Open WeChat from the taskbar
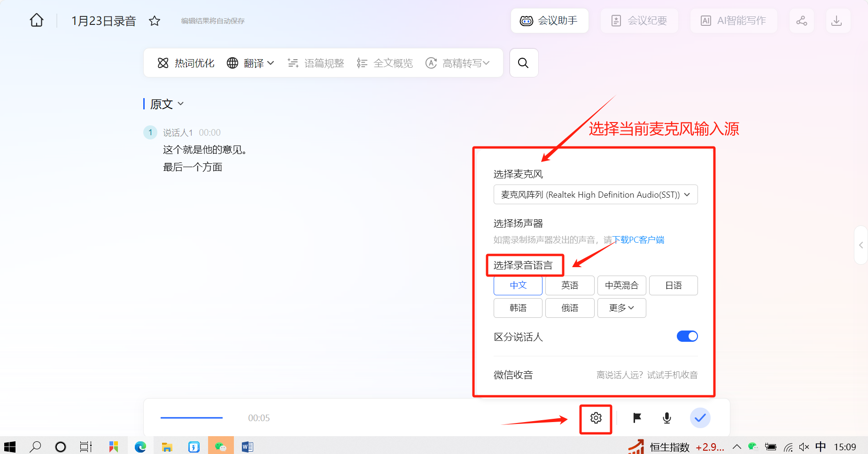This screenshot has height=454, width=868. click(x=221, y=446)
